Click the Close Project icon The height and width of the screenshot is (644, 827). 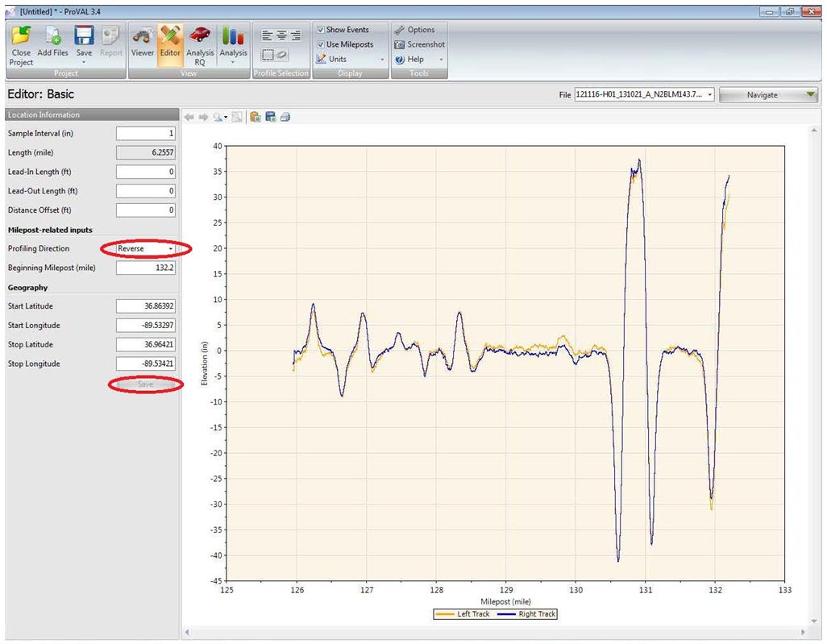[21, 35]
